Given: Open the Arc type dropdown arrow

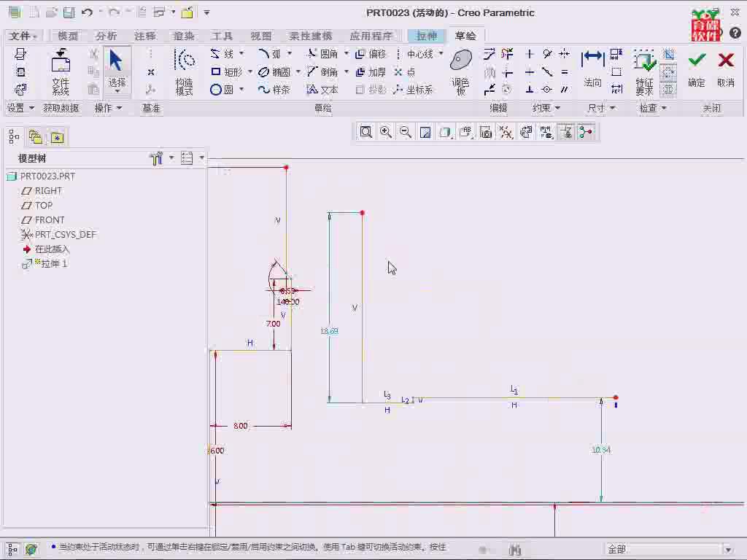Looking at the screenshot, I should (289, 53).
